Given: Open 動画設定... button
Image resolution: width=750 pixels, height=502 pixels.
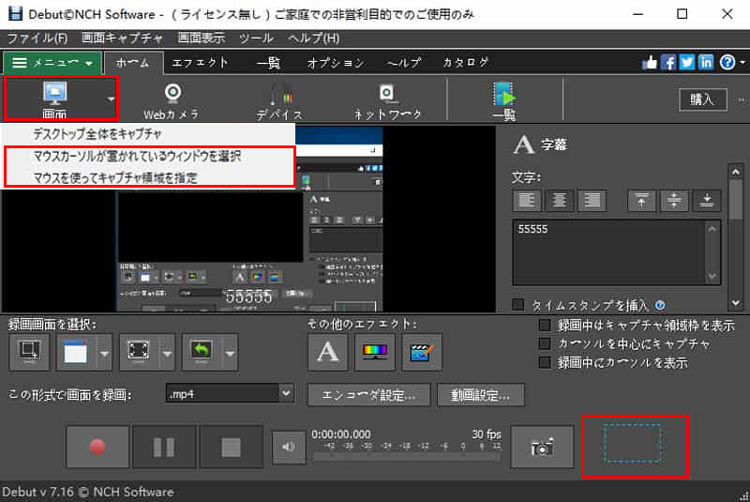Looking at the screenshot, I should 481,395.
